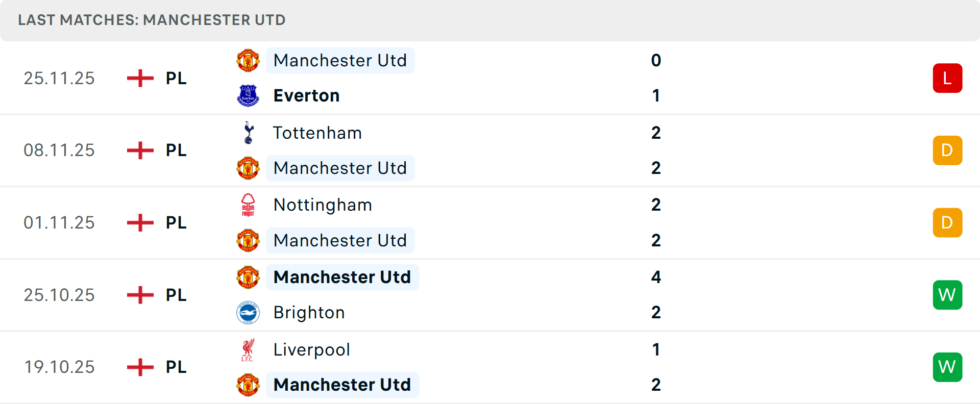Expand the Tottenham vs Manchester Utd match row
Screen dimensions: 980x404
tap(510, 150)
